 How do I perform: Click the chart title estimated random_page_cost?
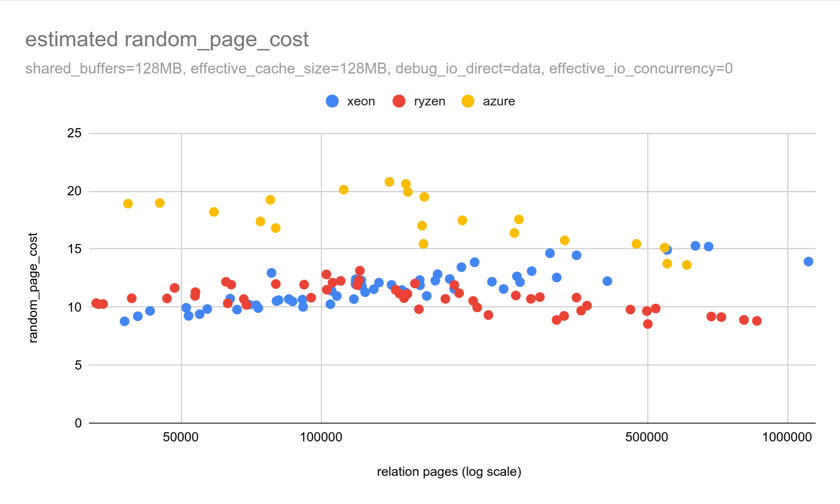click(167, 39)
